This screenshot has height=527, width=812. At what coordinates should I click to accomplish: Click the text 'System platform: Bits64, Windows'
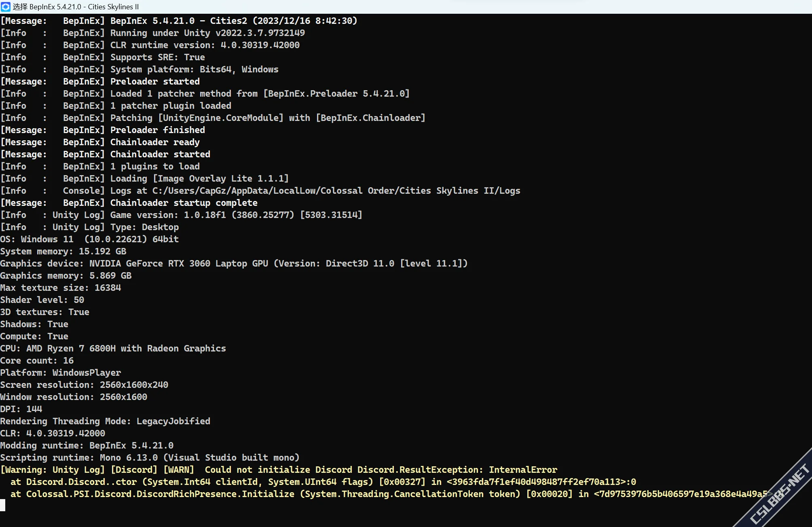(x=195, y=70)
